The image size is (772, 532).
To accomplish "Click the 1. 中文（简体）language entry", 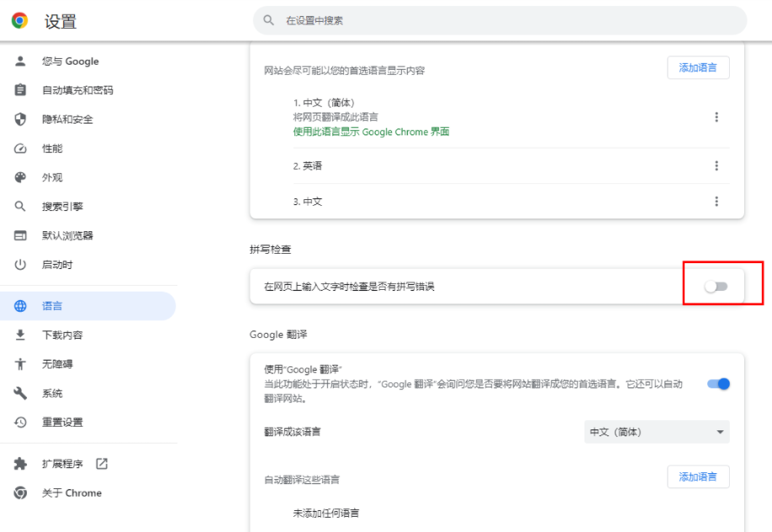I will [324, 103].
